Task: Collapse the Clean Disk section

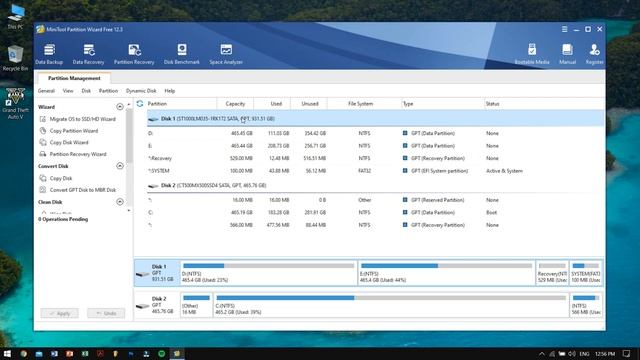Action: [x=120, y=202]
